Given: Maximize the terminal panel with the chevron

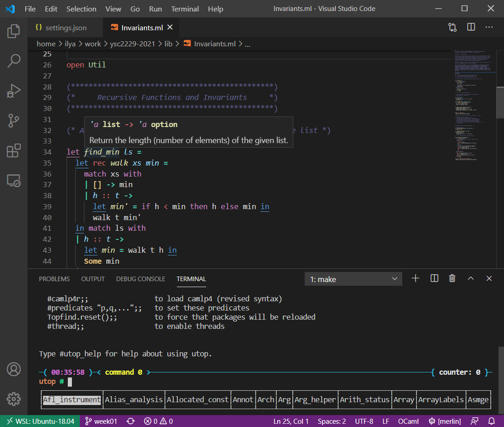Looking at the screenshot, I should 471,278.
